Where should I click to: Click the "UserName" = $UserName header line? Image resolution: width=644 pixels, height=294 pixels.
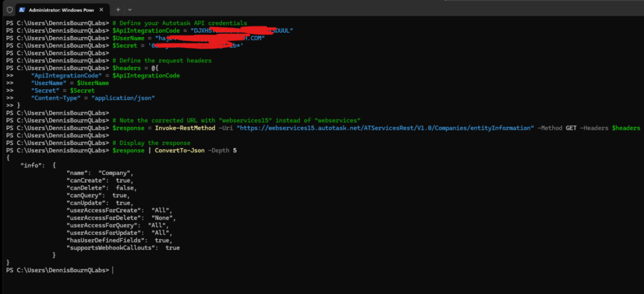point(70,83)
